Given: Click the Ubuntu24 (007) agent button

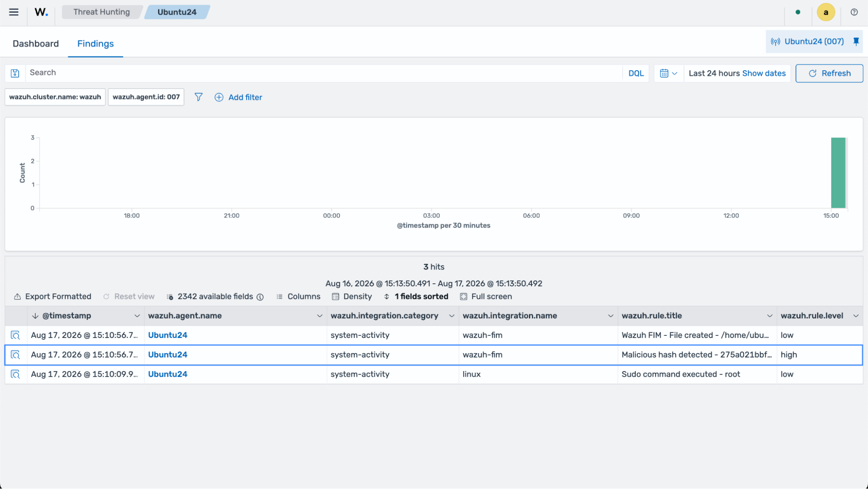Looking at the screenshot, I should [807, 42].
